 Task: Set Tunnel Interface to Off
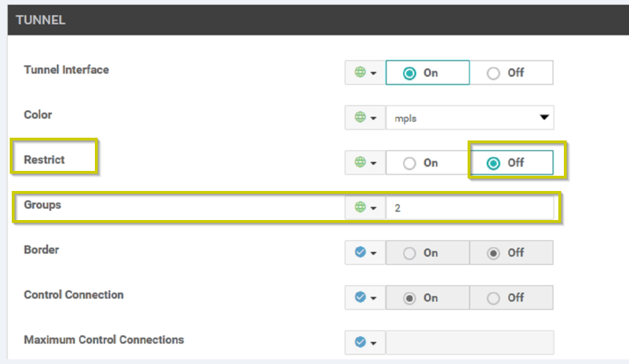pyautogui.click(x=511, y=73)
